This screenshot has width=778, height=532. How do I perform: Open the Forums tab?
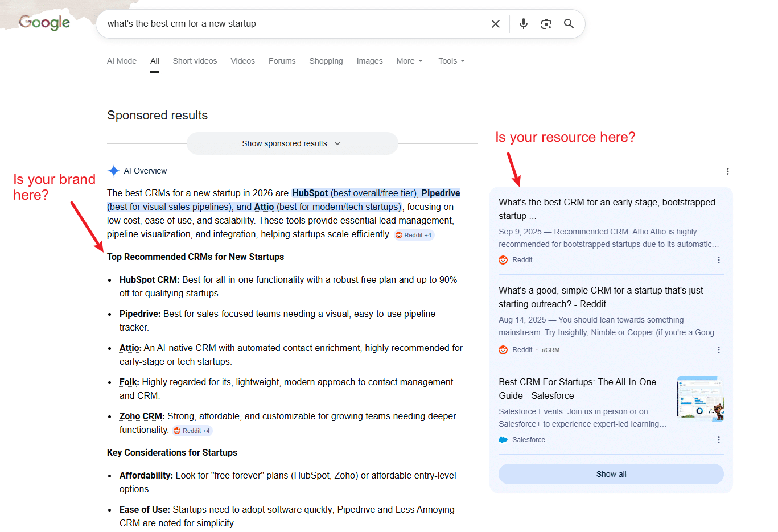(282, 61)
